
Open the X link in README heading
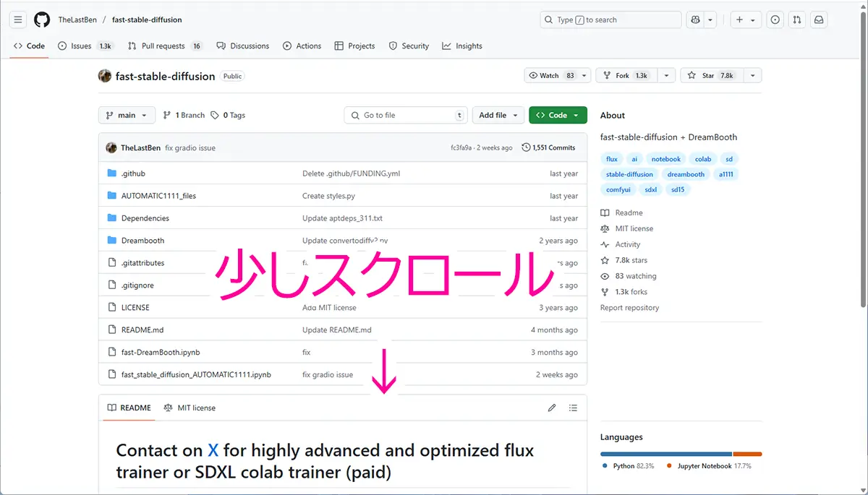[x=213, y=450]
